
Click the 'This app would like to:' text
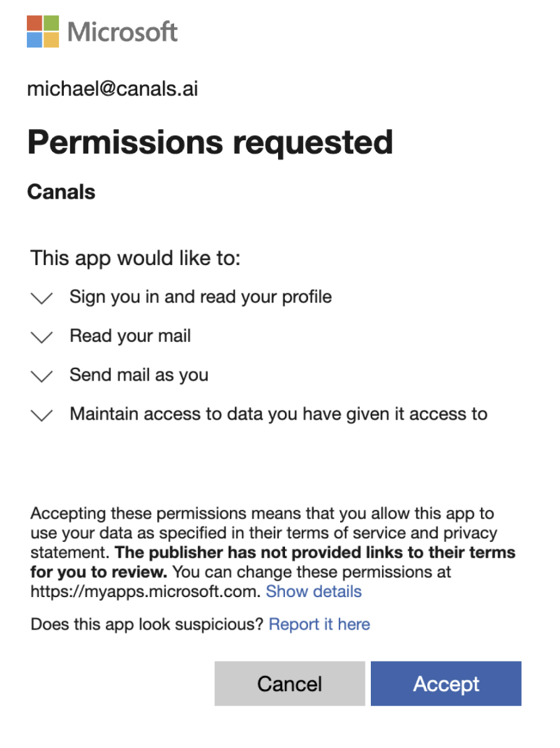(135, 259)
